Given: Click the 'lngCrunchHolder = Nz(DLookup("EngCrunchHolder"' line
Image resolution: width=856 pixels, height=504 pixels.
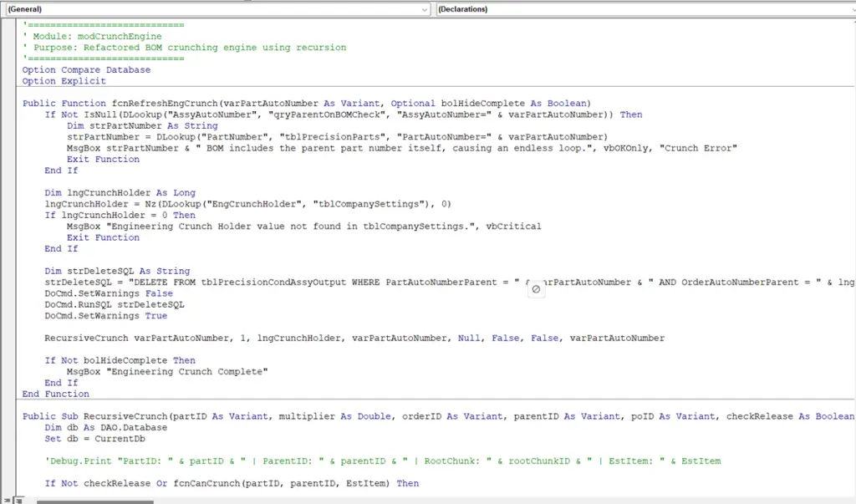Looking at the screenshot, I should (x=247, y=204).
